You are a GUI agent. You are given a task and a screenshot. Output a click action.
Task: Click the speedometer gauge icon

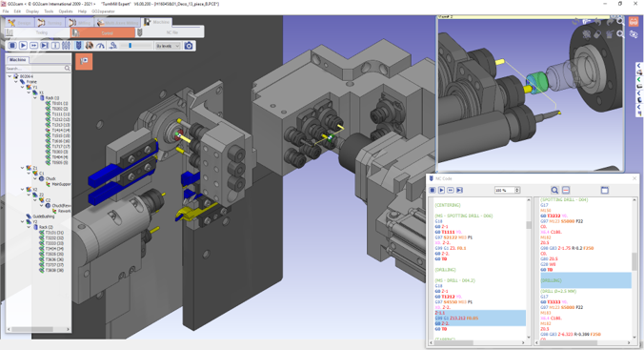(x=100, y=46)
